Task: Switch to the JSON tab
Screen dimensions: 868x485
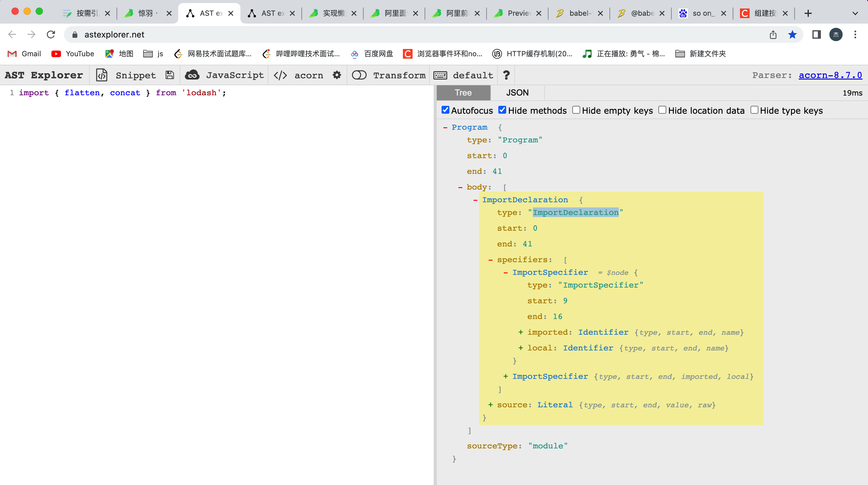Action: pyautogui.click(x=517, y=93)
